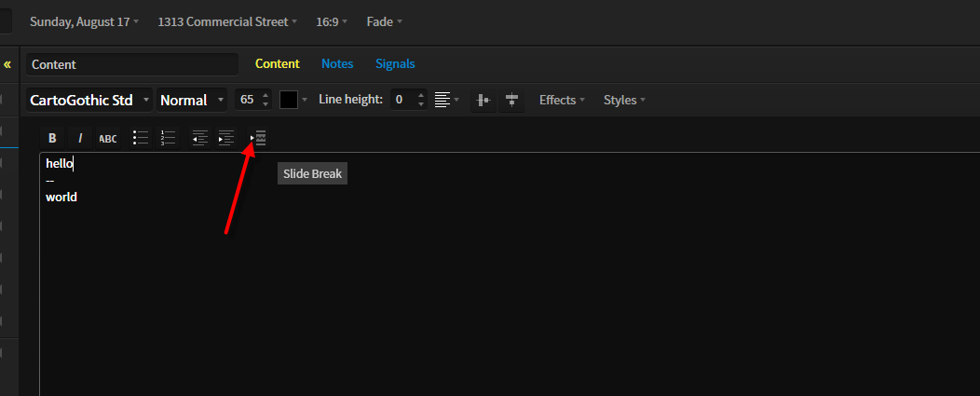Expand the Effects menu

(562, 100)
